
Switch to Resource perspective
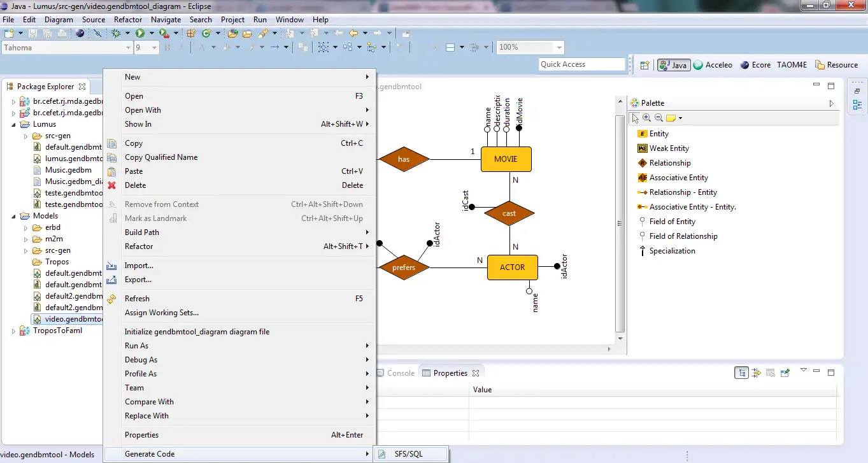[x=836, y=65]
